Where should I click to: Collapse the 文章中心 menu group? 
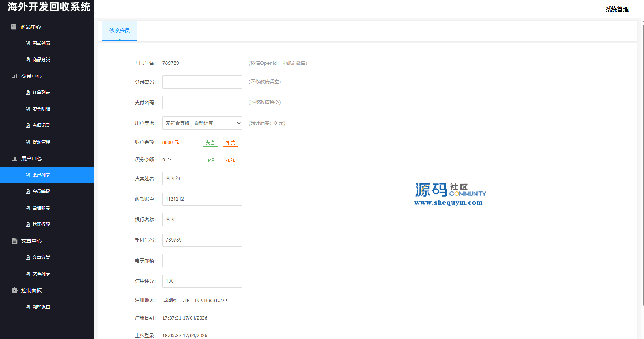point(31,241)
